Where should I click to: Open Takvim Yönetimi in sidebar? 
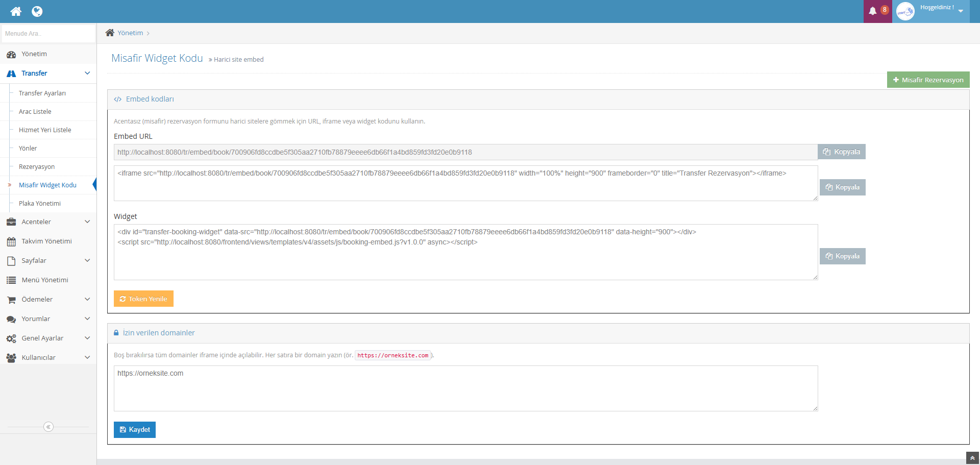tap(48, 241)
